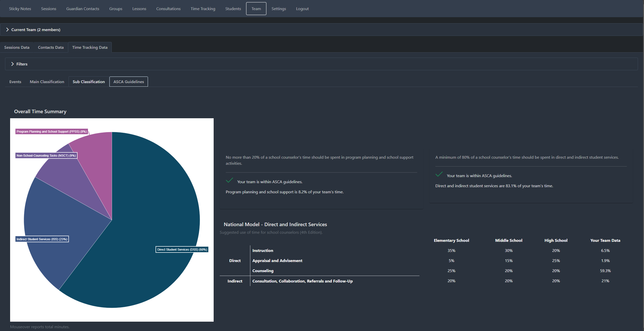Switch to the Main Classification view
The height and width of the screenshot is (331, 644).
pos(46,81)
